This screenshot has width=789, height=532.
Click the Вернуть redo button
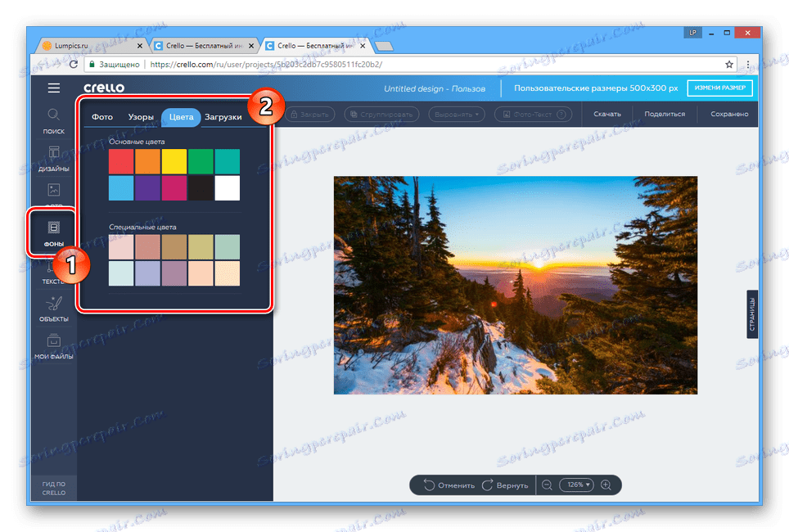(x=505, y=485)
